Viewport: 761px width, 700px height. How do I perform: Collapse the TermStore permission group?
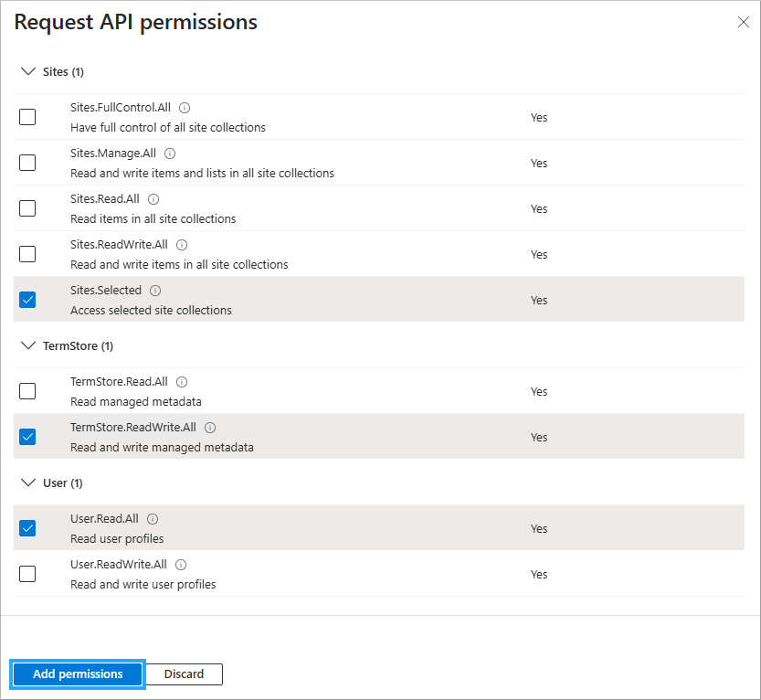coord(27,345)
